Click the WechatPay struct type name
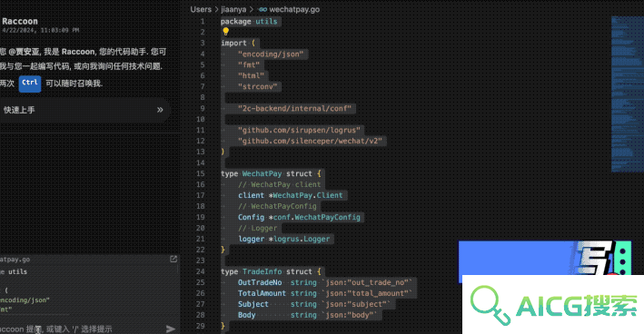The height and width of the screenshot is (334, 644). point(262,173)
